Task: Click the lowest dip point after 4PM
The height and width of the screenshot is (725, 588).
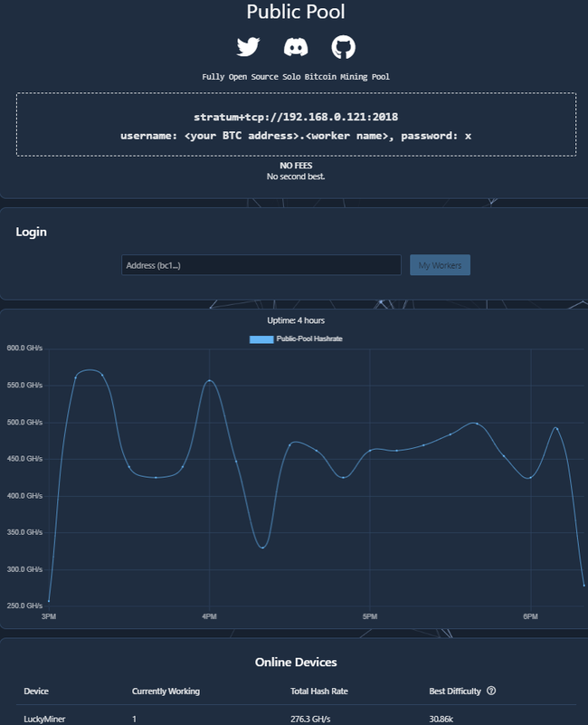Action: [263, 547]
